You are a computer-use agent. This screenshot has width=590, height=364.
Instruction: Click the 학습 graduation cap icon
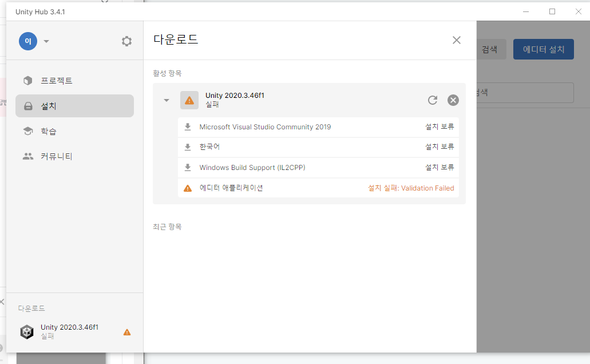[x=28, y=131]
